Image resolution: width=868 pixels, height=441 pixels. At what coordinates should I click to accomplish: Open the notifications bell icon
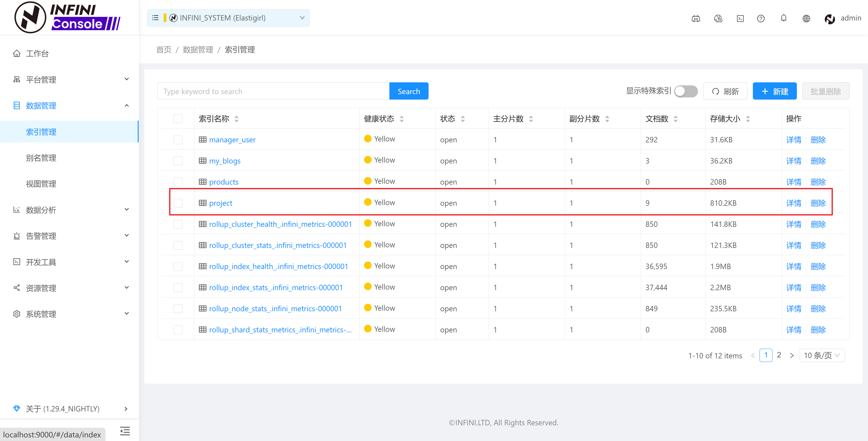(x=783, y=18)
